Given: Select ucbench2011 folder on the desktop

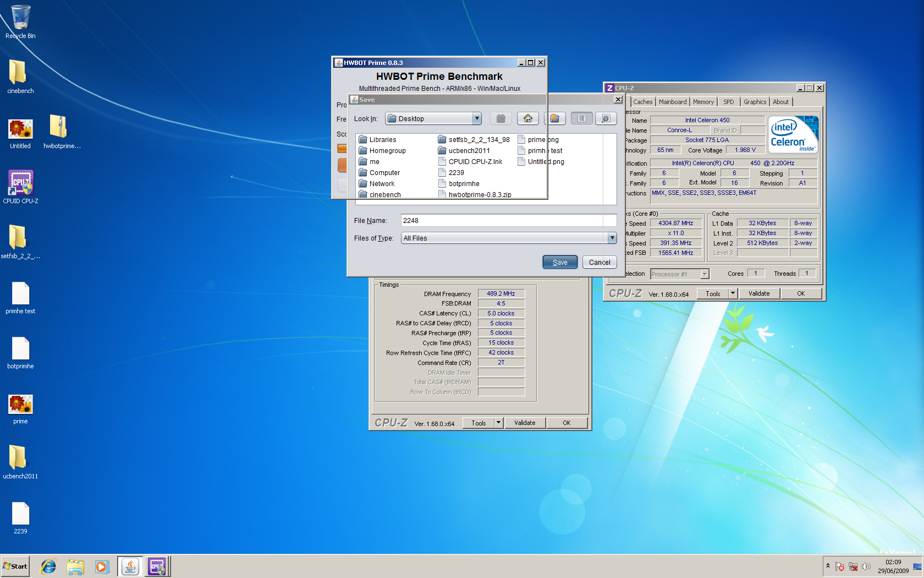Looking at the screenshot, I should coord(20,462).
